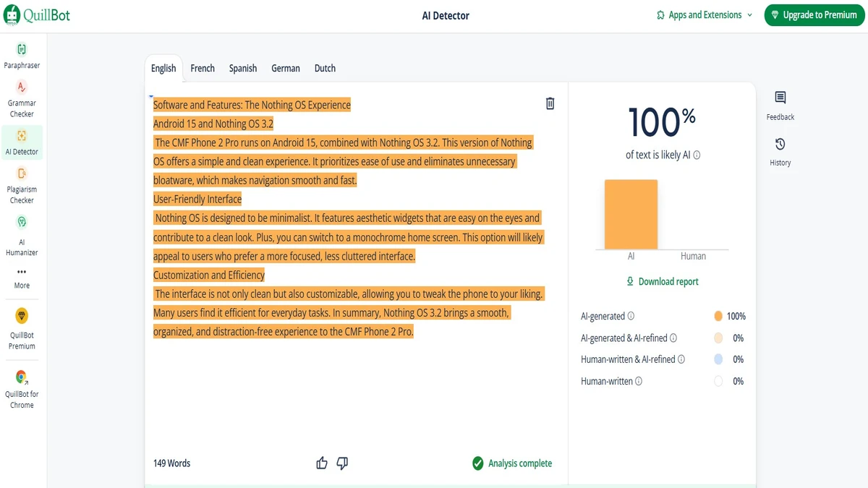Image resolution: width=868 pixels, height=488 pixels.
Task: Give thumbs up on the analysis
Action: coord(322,463)
